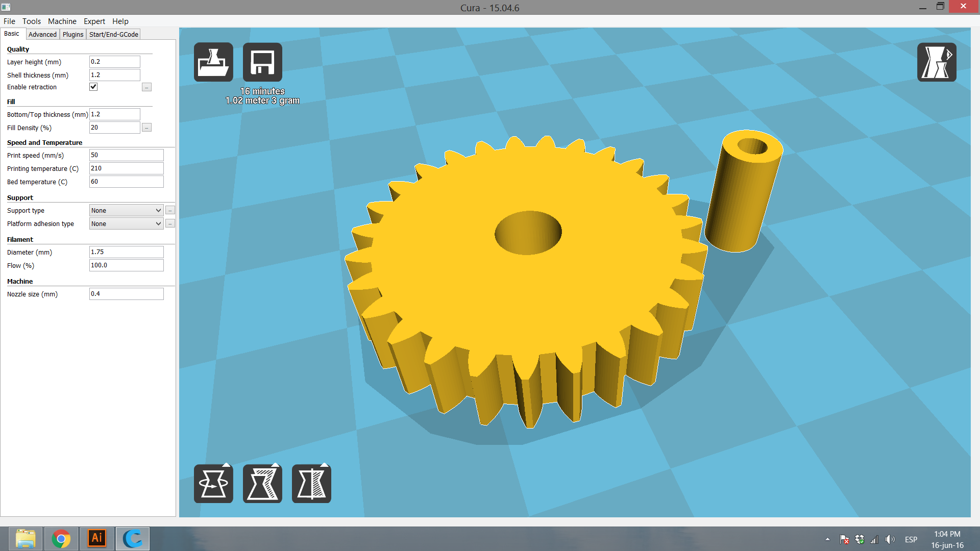980x551 pixels.
Task: Click the 'Filament' section heading
Action: pos(20,240)
